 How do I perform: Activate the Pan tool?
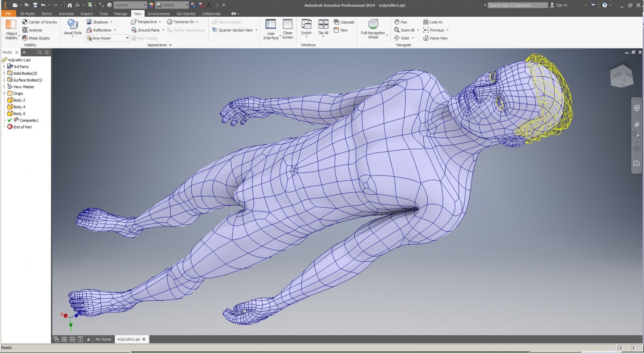coord(401,22)
